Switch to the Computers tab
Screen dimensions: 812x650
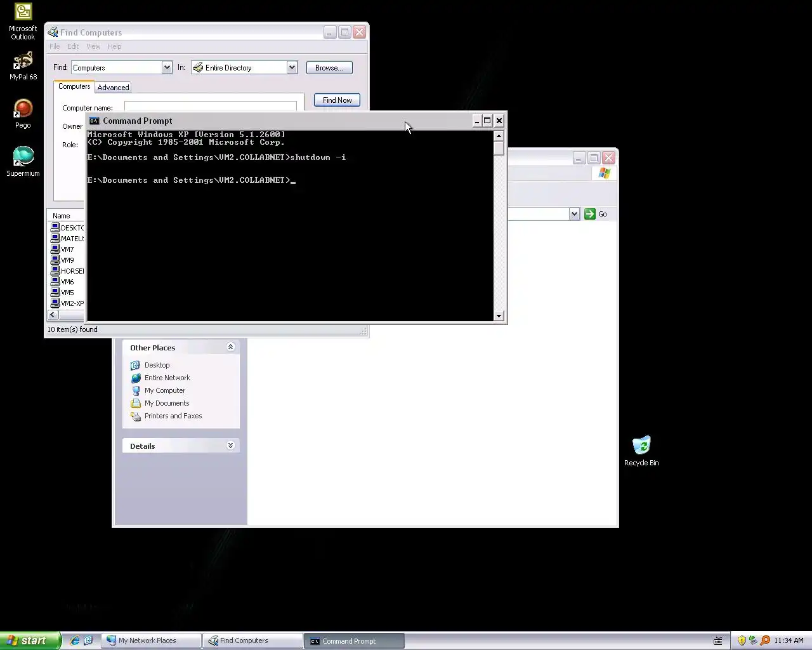tap(74, 86)
